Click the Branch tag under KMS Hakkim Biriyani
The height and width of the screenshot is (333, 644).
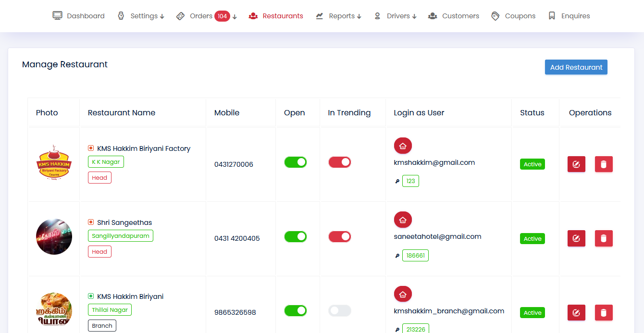[x=102, y=326]
